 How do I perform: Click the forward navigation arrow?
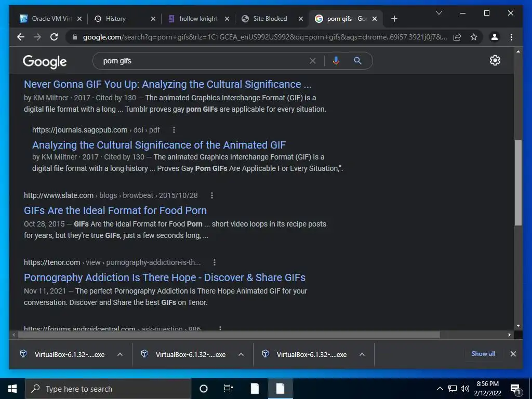pos(37,37)
